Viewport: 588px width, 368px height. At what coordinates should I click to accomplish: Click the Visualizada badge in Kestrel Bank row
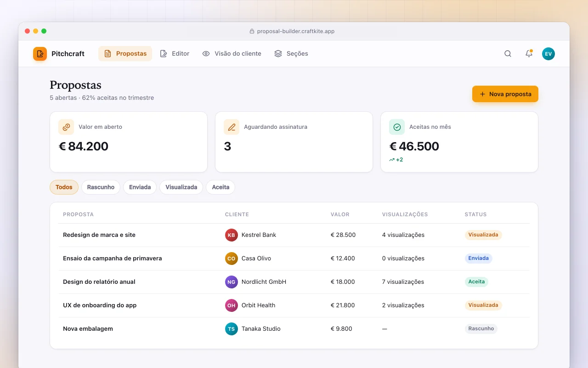tap(483, 235)
